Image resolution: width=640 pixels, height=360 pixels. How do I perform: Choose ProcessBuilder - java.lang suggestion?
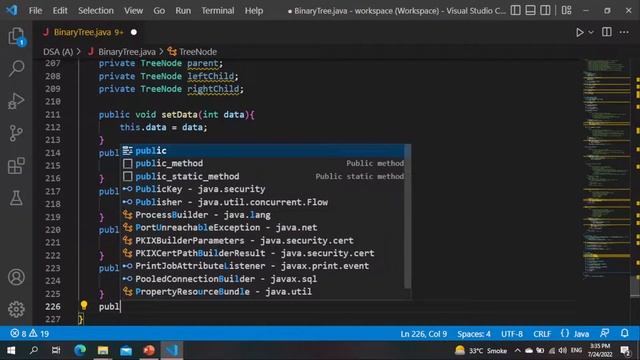(x=263, y=215)
